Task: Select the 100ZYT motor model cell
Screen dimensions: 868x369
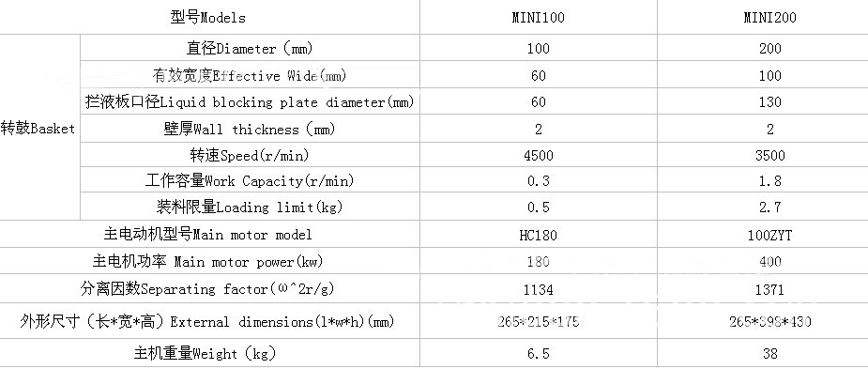Action: point(769,236)
